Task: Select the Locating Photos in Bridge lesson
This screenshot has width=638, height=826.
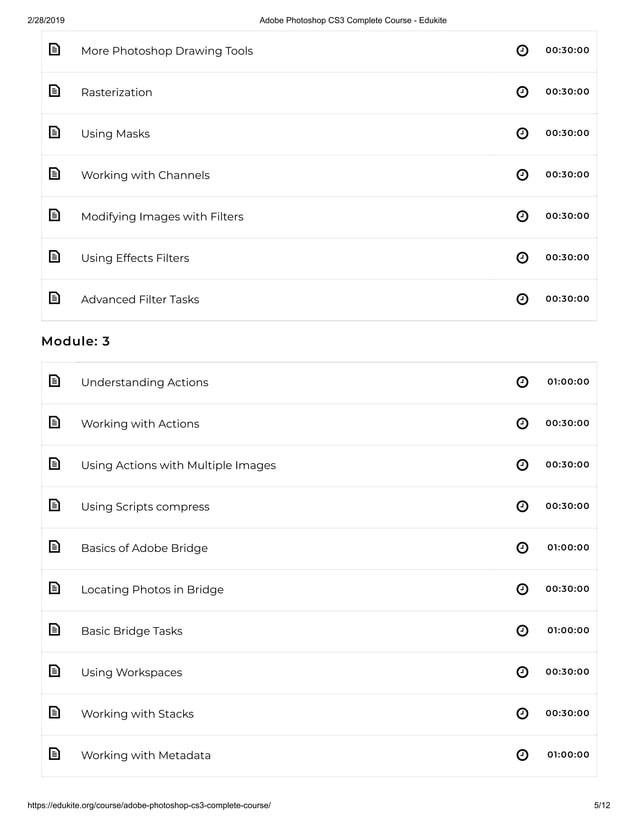Action: coord(152,590)
